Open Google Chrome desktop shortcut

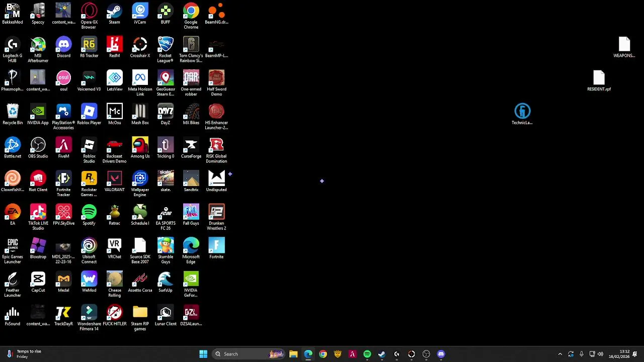point(191,16)
